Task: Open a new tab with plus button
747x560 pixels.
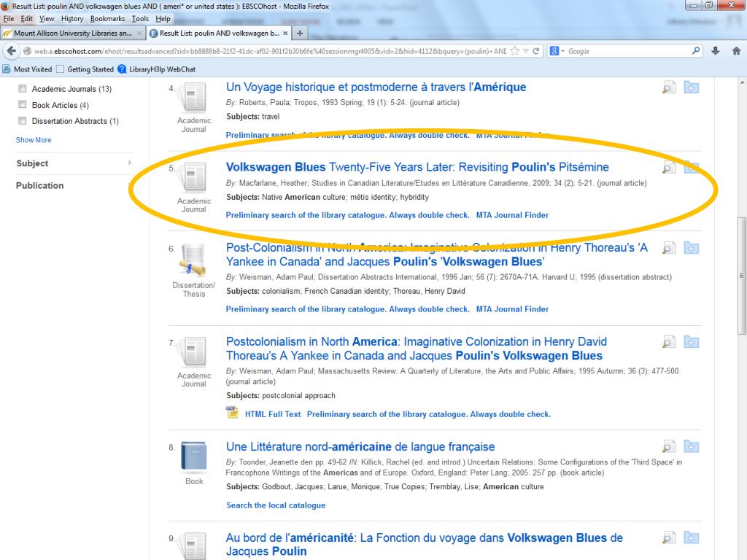Action: 300,33
